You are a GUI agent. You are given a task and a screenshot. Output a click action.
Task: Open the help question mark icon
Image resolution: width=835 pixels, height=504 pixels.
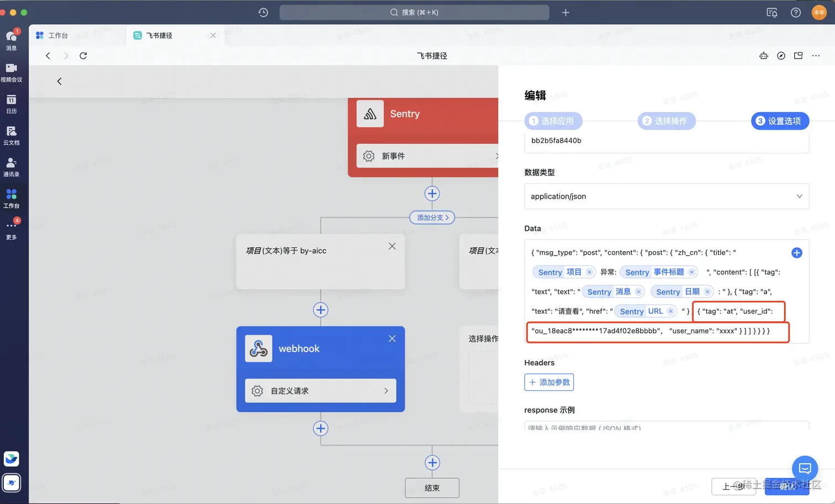[x=796, y=12]
